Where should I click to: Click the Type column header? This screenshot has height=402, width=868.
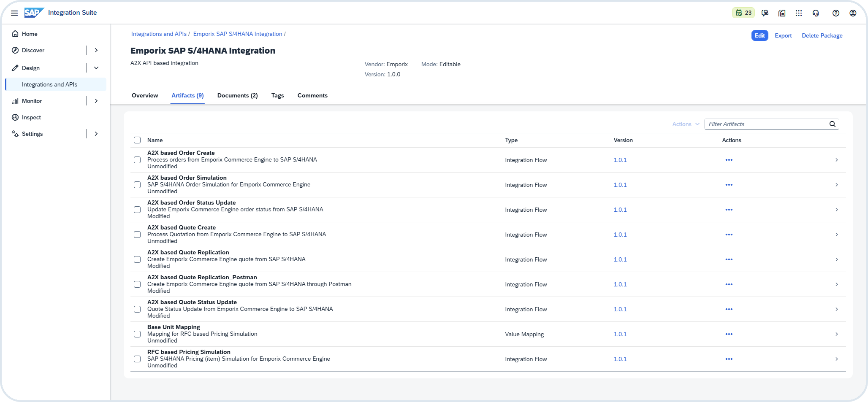click(511, 140)
